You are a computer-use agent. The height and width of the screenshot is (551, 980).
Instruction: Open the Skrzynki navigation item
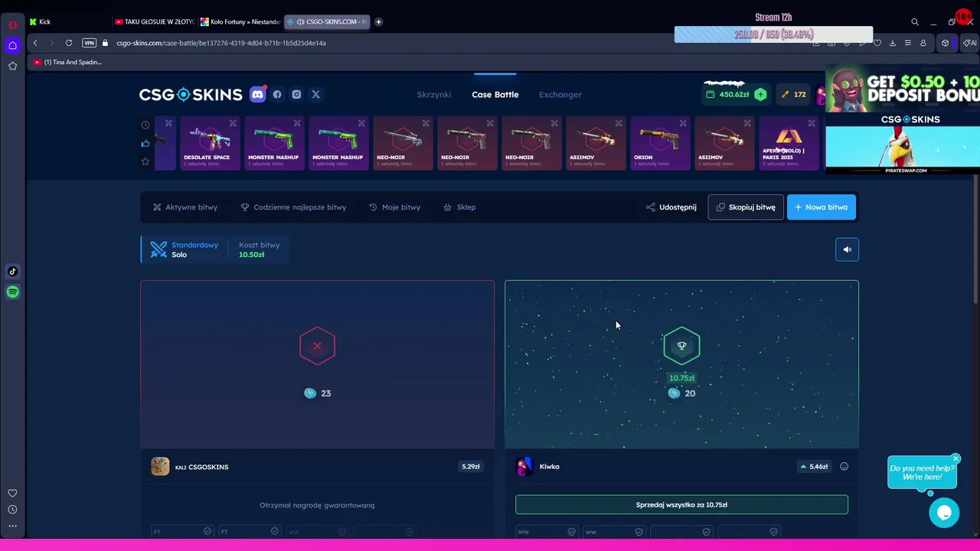pyautogui.click(x=434, y=94)
